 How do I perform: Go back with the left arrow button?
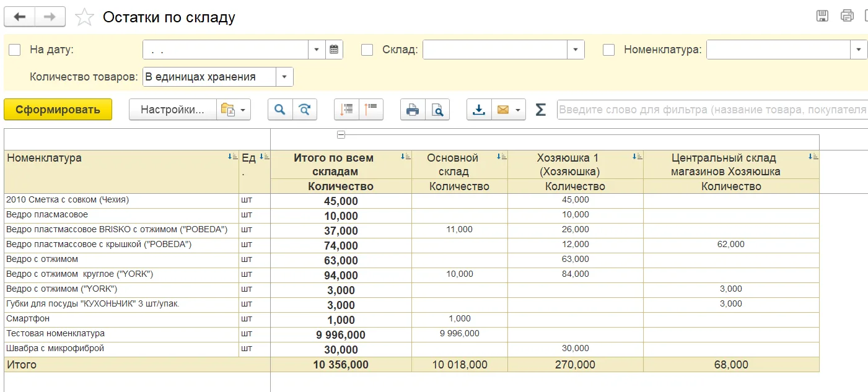pos(19,17)
